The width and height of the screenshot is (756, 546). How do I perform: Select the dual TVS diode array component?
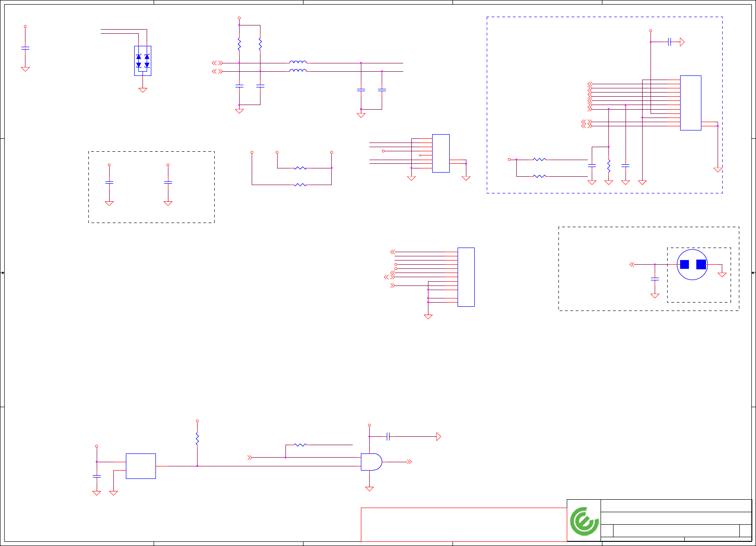pyautogui.click(x=143, y=61)
